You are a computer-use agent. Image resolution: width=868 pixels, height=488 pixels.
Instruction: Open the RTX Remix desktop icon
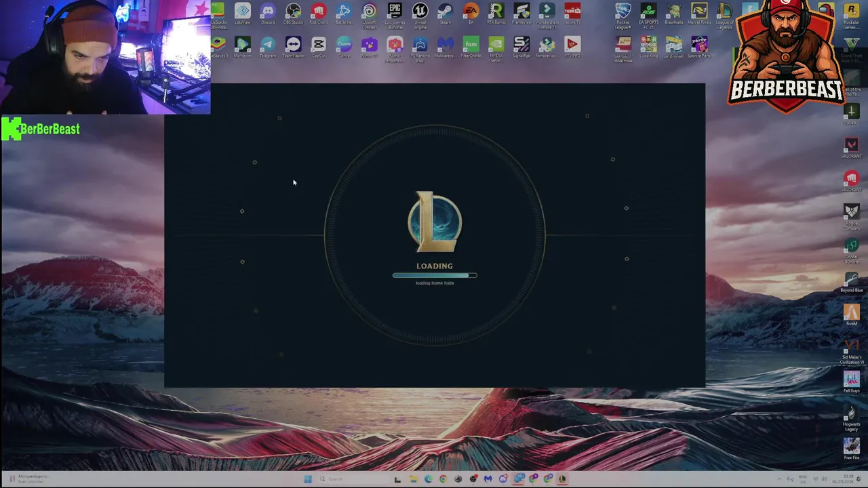(496, 14)
